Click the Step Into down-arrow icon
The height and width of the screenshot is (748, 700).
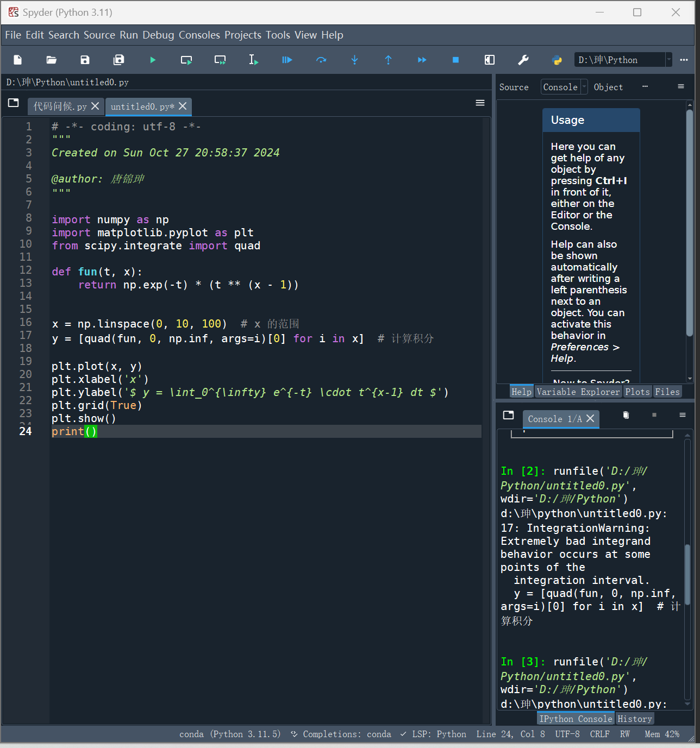pyautogui.click(x=354, y=60)
